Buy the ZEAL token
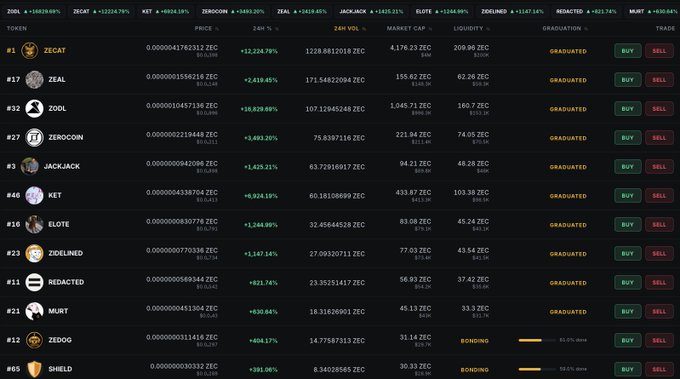The image size is (680, 379). (628, 80)
